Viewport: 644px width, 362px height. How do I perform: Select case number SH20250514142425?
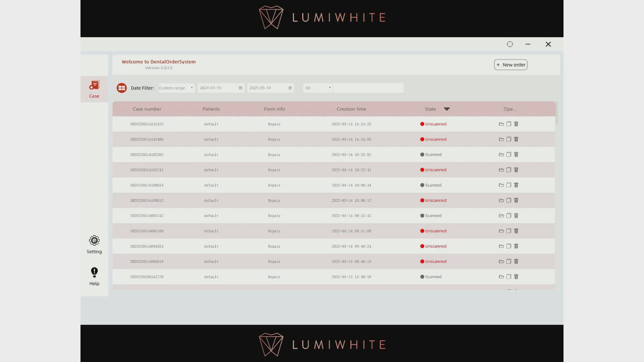[147, 124]
